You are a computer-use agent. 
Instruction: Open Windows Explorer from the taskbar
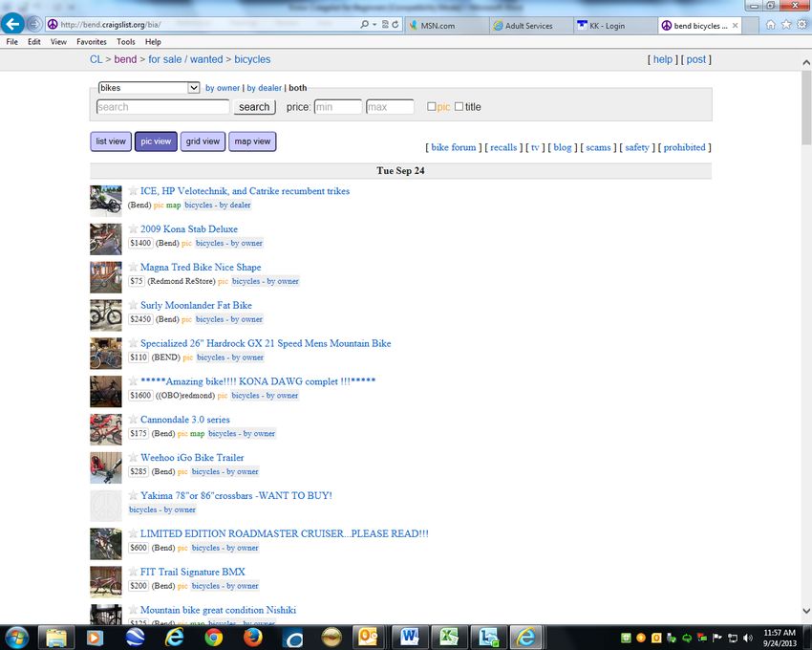[56, 637]
